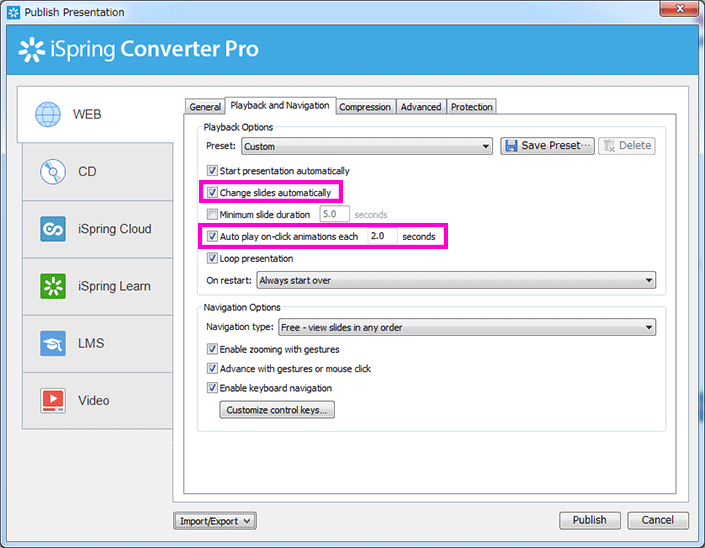Image resolution: width=705 pixels, height=548 pixels.
Task: Close the Publish Presentation window
Action: click(680, 9)
